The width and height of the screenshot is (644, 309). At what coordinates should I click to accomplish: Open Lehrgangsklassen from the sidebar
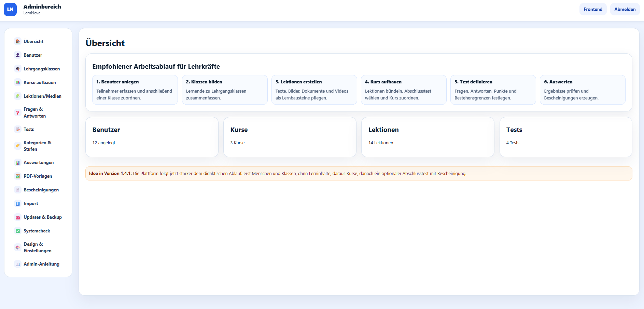38,69
